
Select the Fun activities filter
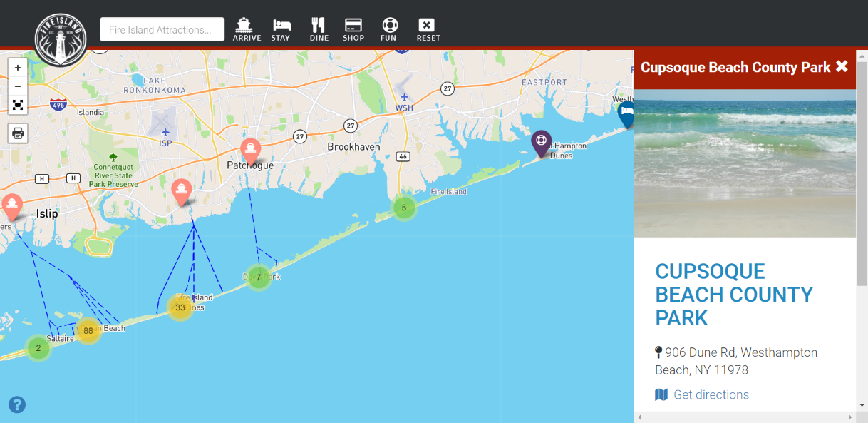click(388, 29)
